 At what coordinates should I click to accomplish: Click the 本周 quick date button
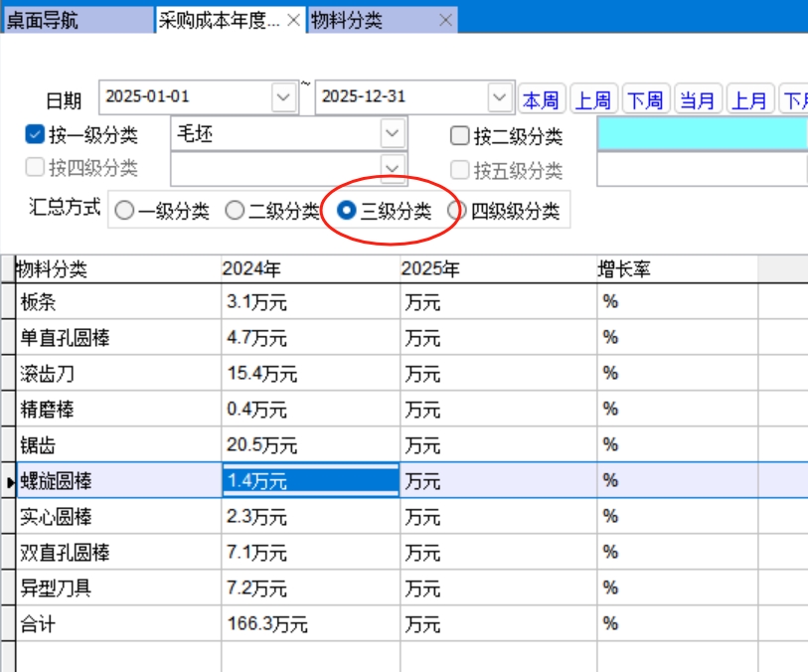point(542,99)
